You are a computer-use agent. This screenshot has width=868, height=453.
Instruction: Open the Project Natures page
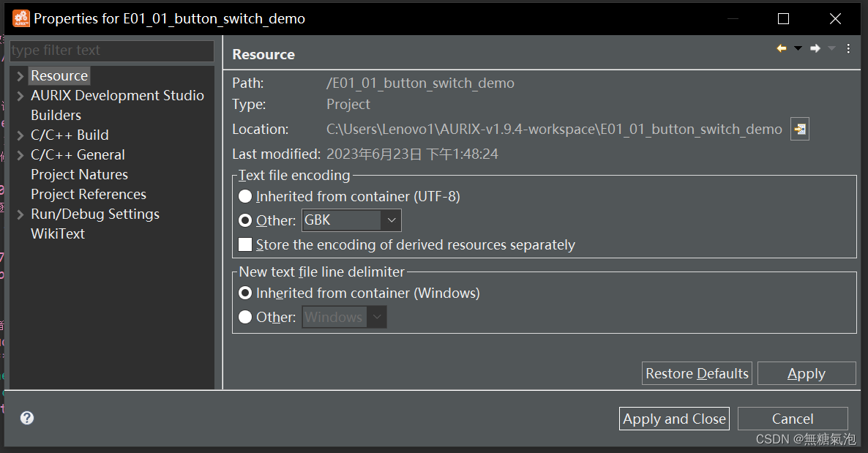[79, 174]
